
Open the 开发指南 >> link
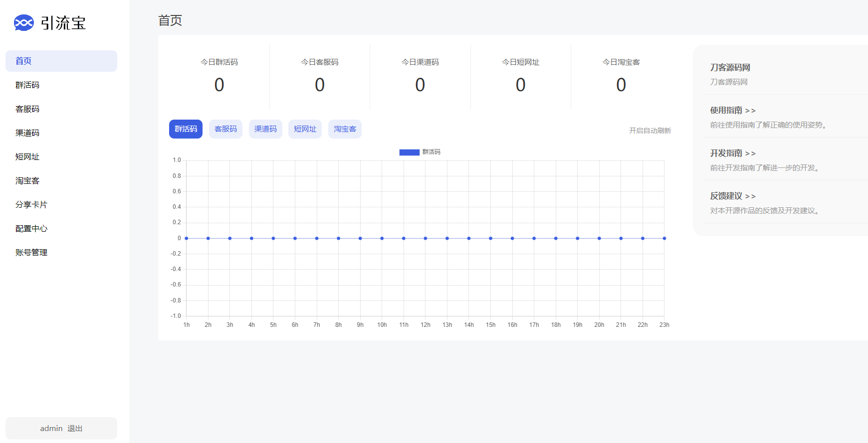coord(732,153)
